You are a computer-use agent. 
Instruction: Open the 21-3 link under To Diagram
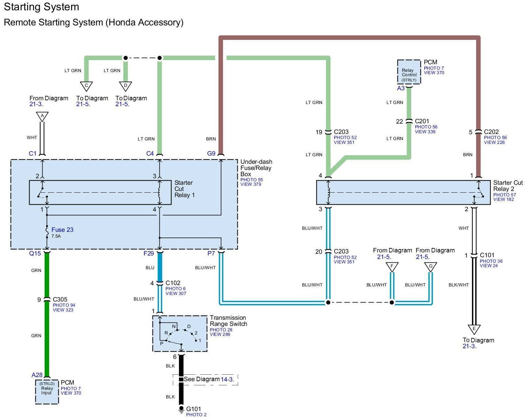click(469, 346)
